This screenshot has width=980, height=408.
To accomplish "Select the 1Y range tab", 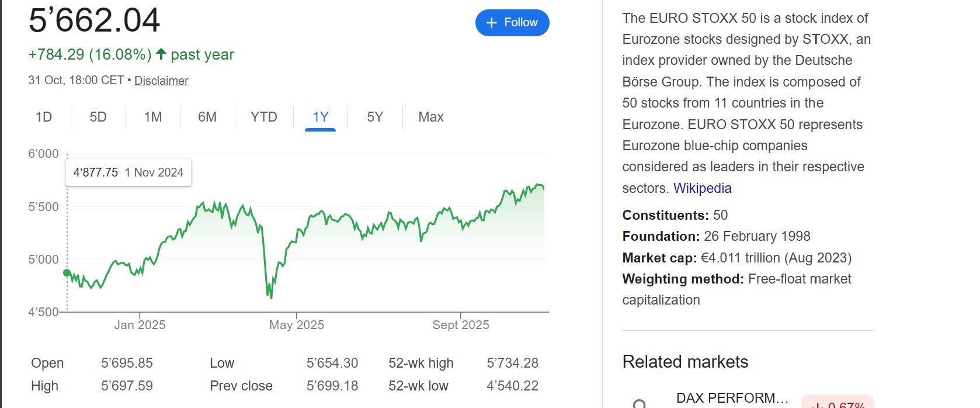I will pos(321,117).
